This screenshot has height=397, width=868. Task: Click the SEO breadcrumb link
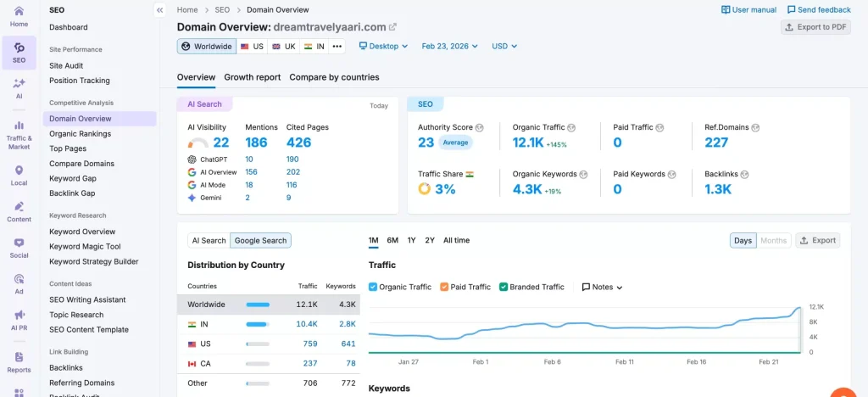click(222, 10)
